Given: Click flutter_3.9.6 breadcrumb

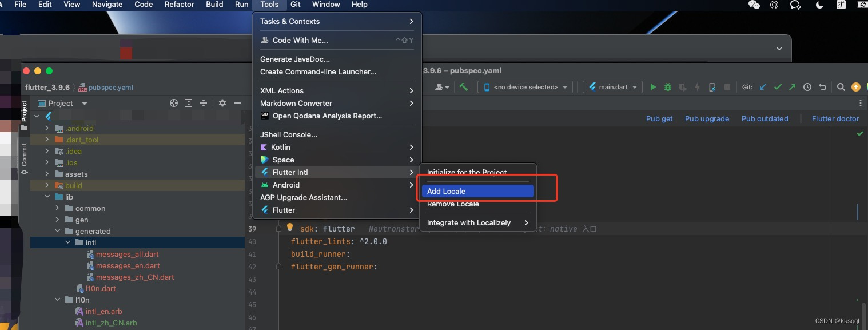Looking at the screenshot, I should [47, 88].
